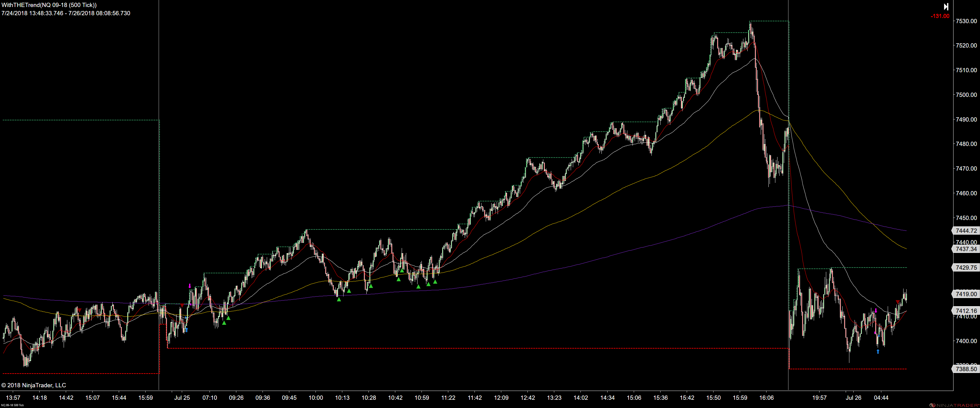Click the jump-to-latest-bar icon at top right
980x408 pixels.
(946, 6)
